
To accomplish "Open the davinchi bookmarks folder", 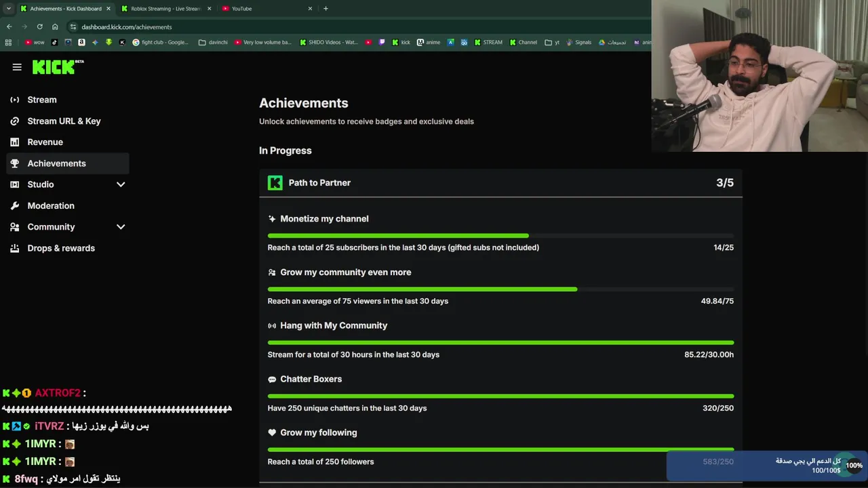I will tap(213, 42).
